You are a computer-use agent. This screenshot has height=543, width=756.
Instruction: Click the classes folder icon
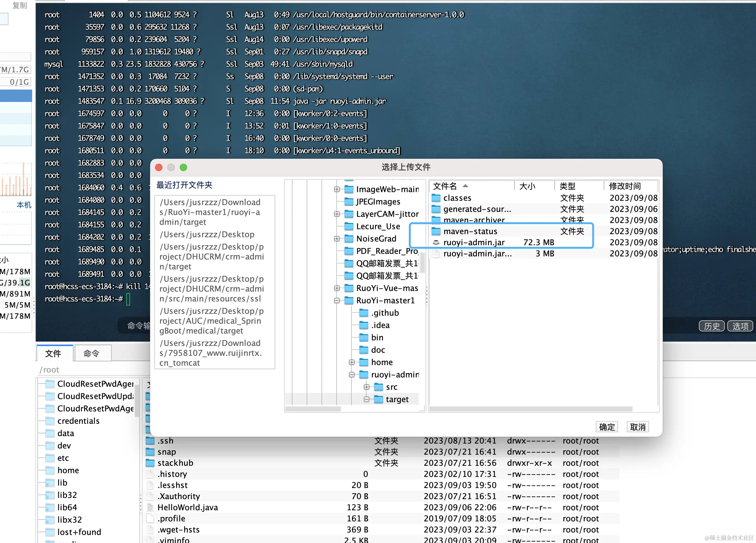point(436,198)
